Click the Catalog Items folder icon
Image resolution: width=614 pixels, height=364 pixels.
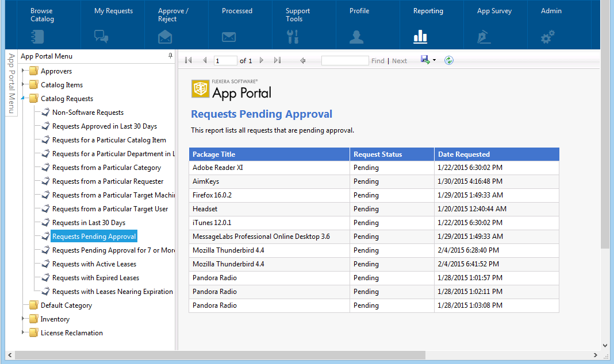pyautogui.click(x=34, y=84)
